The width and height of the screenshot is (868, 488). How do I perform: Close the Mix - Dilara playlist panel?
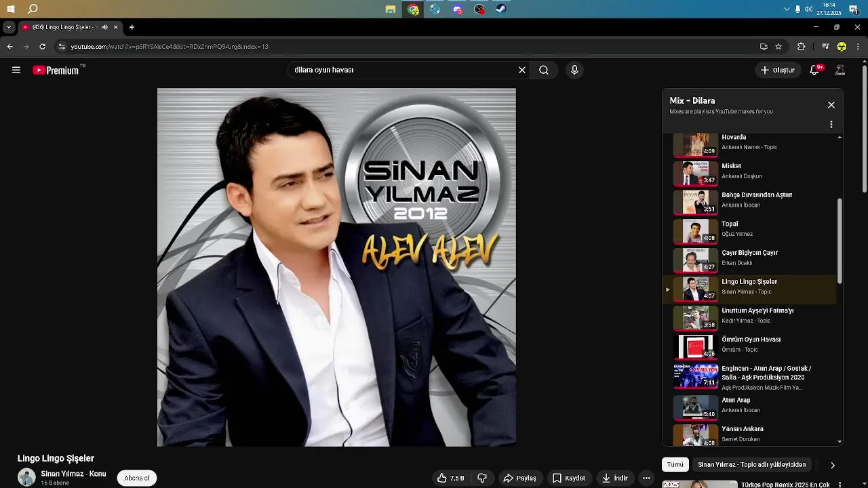click(831, 105)
